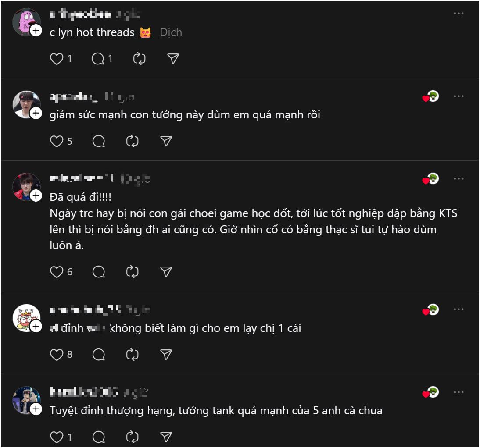Share the "lạy chị 1 cái" comment
The height and width of the screenshot is (448, 480).
tap(166, 354)
